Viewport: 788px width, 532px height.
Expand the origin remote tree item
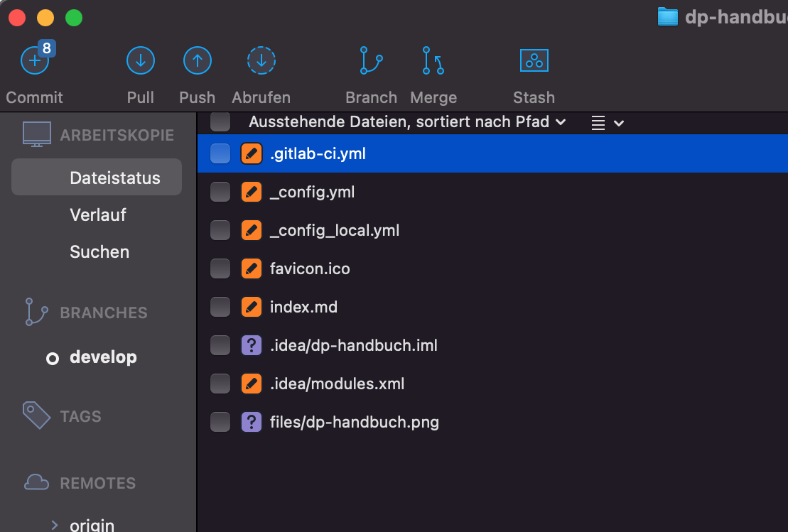(x=55, y=525)
